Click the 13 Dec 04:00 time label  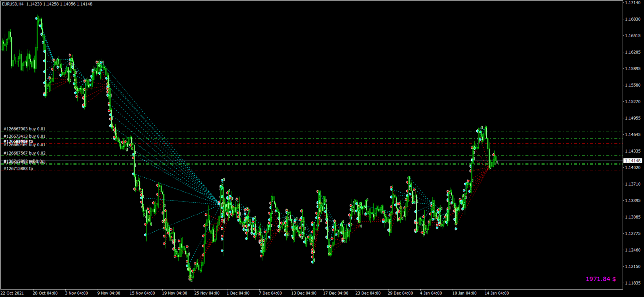304,293
